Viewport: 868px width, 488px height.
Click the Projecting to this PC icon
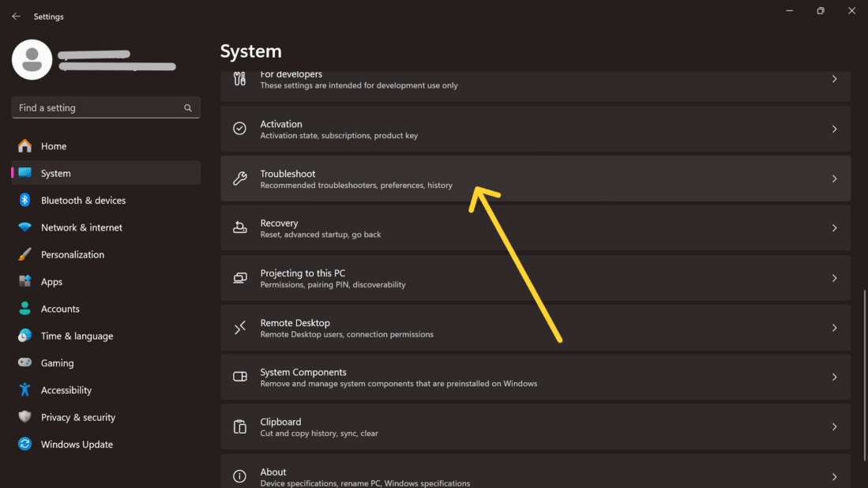coord(240,278)
